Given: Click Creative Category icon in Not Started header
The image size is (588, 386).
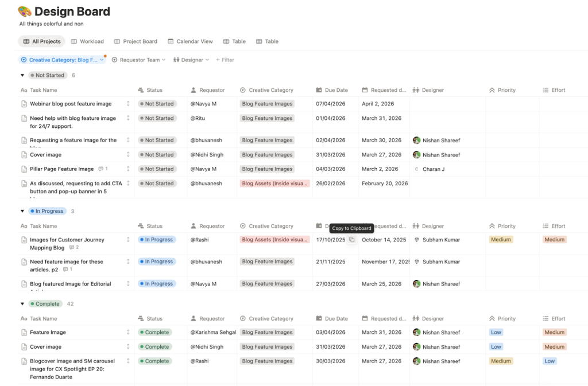Looking at the screenshot, I should click(x=243, y=90).
